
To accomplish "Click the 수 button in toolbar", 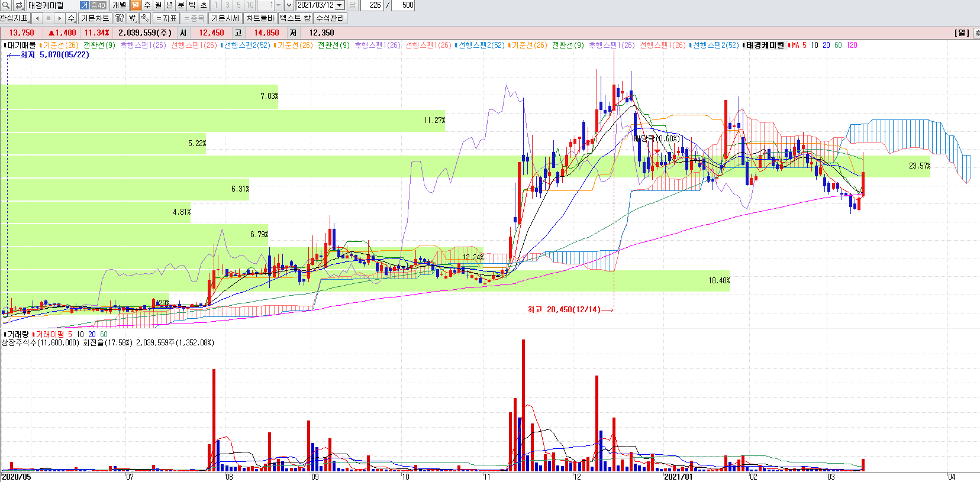I will coord(71,18).
